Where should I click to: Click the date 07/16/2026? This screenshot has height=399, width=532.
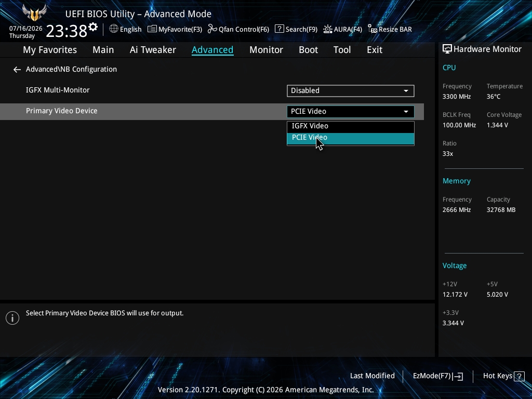point(26,29)
